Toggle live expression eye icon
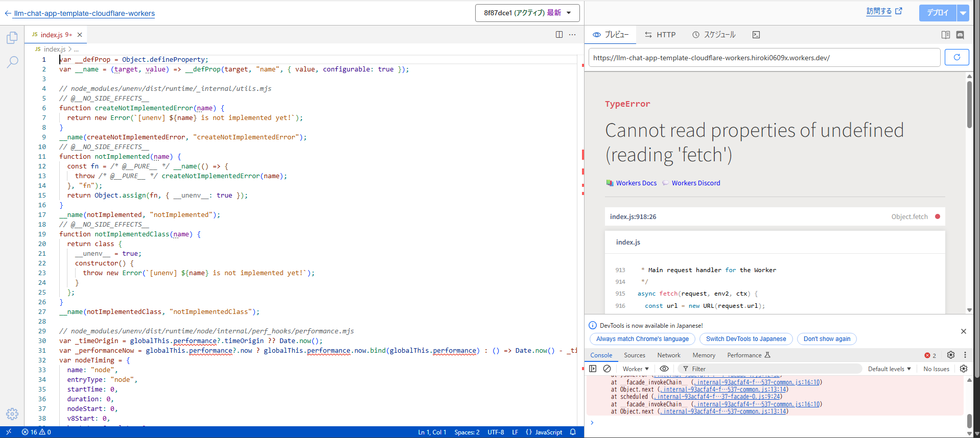The width and height of the screenshot is (980, 438). pos(664,369)
